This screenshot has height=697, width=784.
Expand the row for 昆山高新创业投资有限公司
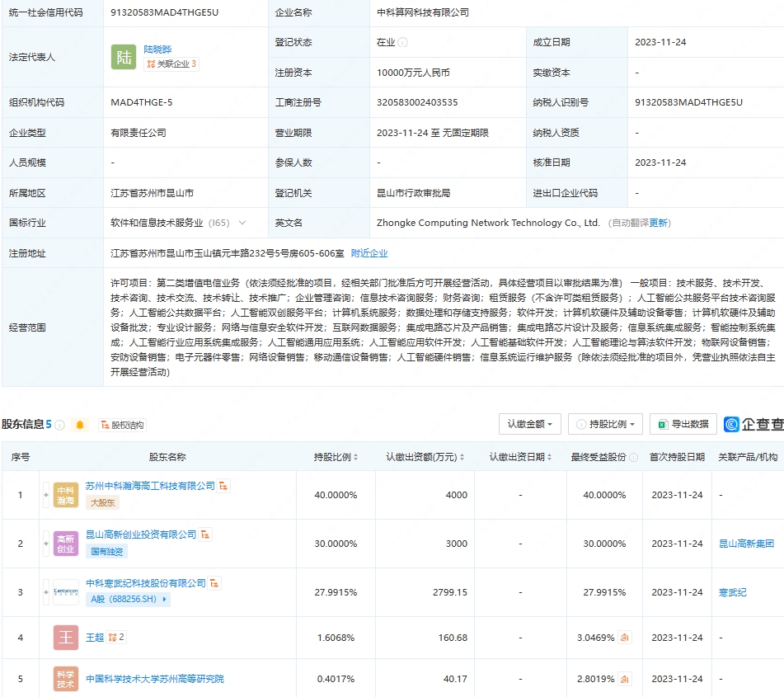(x=46, y=544)
